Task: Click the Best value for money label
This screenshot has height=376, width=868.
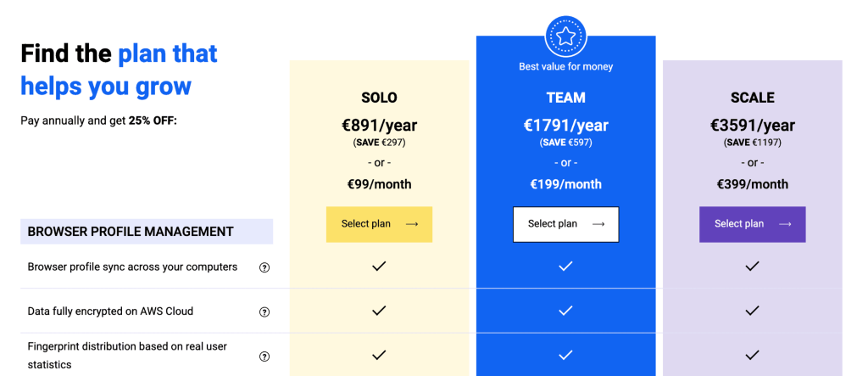Action: coord(565,66)
